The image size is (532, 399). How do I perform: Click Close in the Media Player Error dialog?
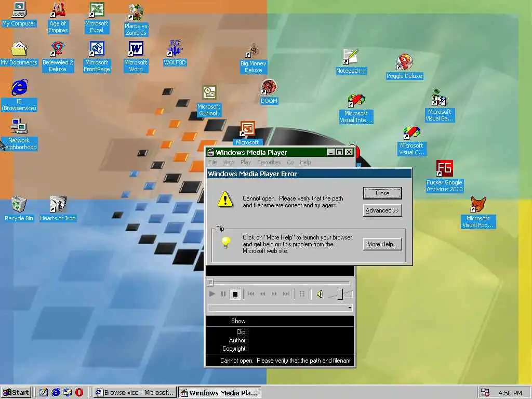click(x=382, y=193)
